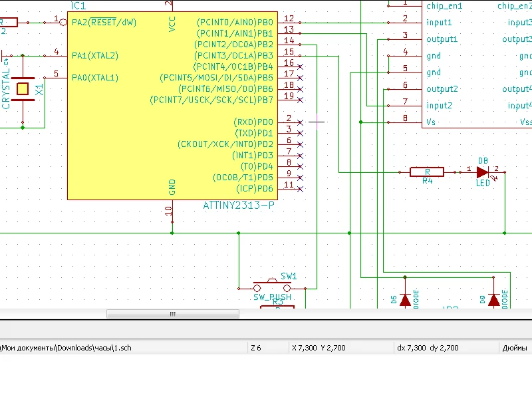Viewport: 532px width, 399px height.
Task: Click the Vs pin 8 label
Action: pyautogui.click(x=432, y=122)
